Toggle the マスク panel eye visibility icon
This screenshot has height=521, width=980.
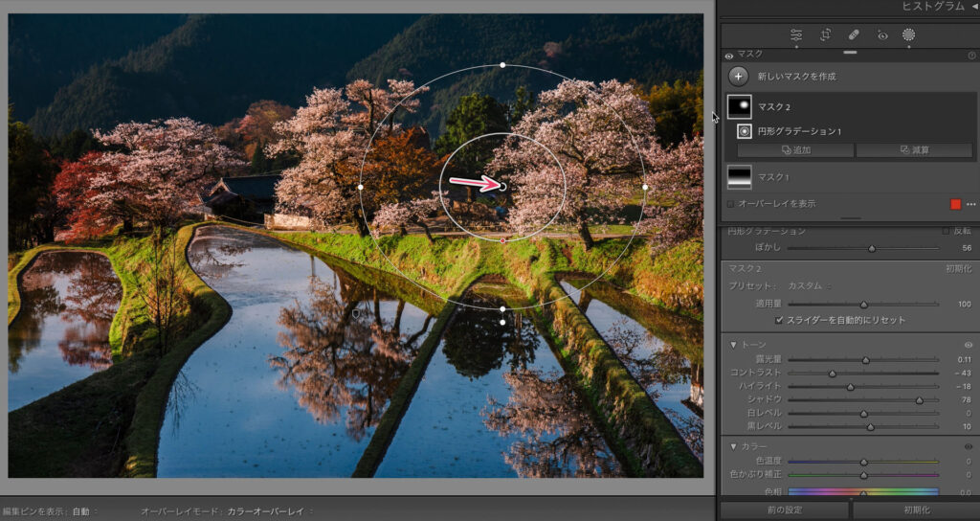(x=729, y=56)
